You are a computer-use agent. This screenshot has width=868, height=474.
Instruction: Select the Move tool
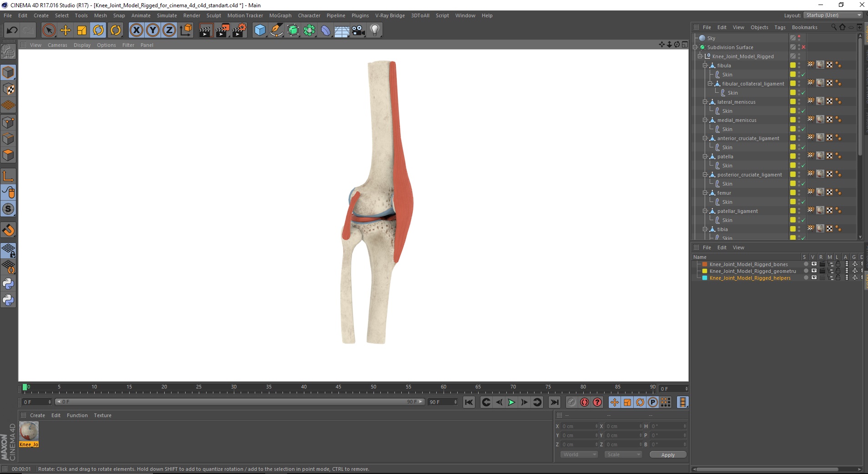coord(66,30)
